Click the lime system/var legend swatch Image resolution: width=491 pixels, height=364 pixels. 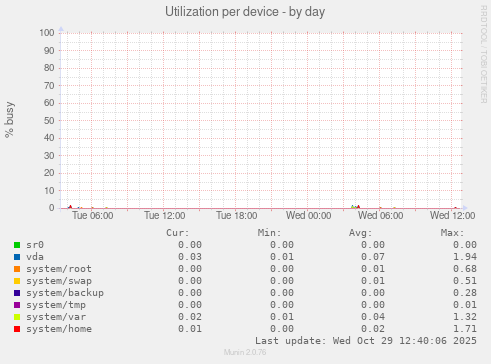pyautogui.click(x=17, y=317)
